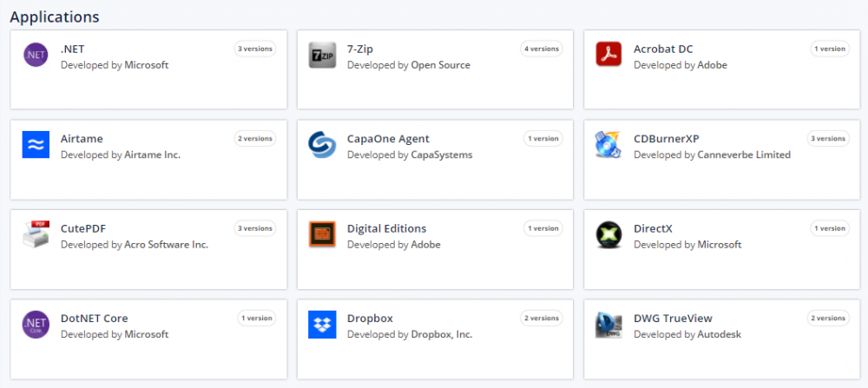Image resolution: width=868 pixels, height=388 pixels.
Task: Select the 7-Zip application title
Action: pyautogui.click(x=360, y=49)
